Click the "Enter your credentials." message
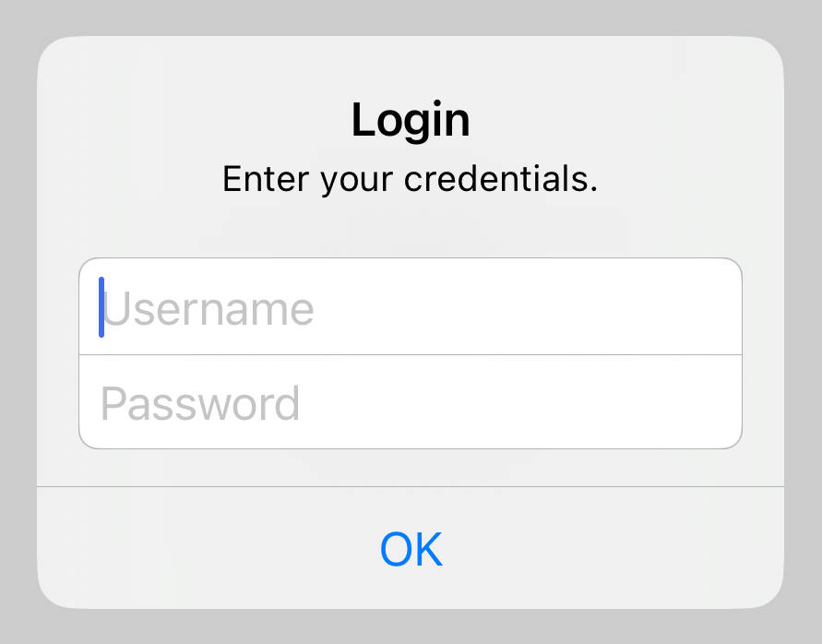 pos(411,179)
